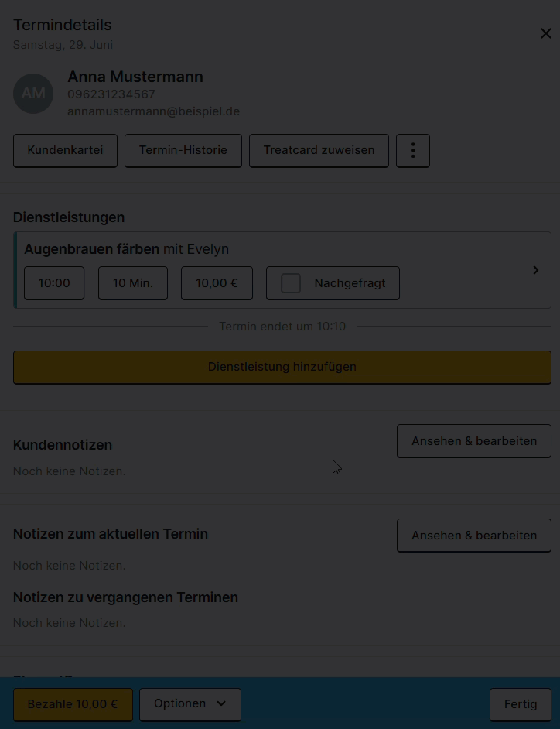Edit the 10,00 € price field
The image size is (560, 729).
217,283
